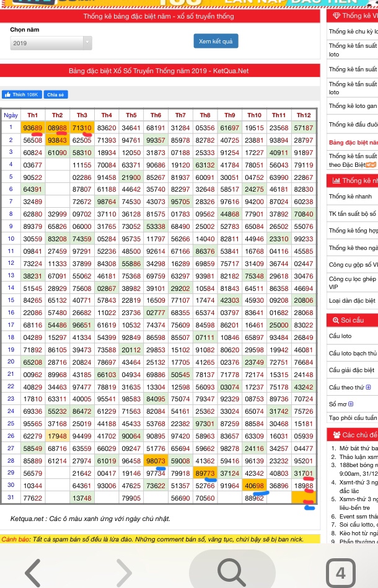The image size is (378, 588).
Task: Open Cầu giải đặc biệt link
Action: (x=351, y=370)
